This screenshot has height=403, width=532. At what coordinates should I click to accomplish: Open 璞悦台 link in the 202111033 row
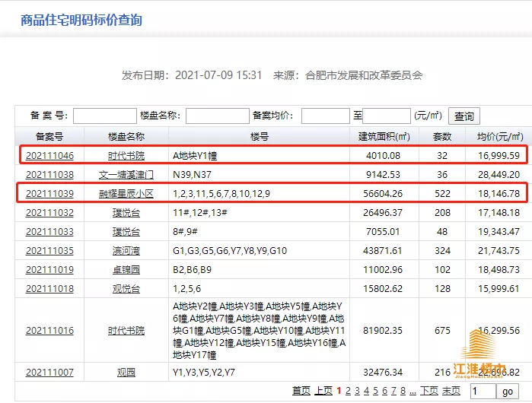click(x=126, y=231)
